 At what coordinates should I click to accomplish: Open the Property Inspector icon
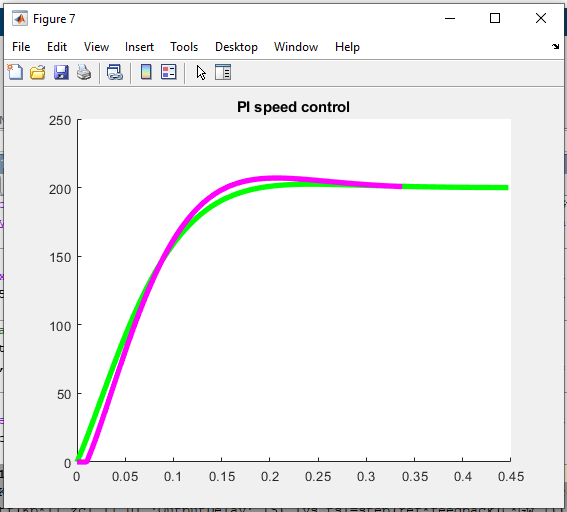[x=223, y=72]
